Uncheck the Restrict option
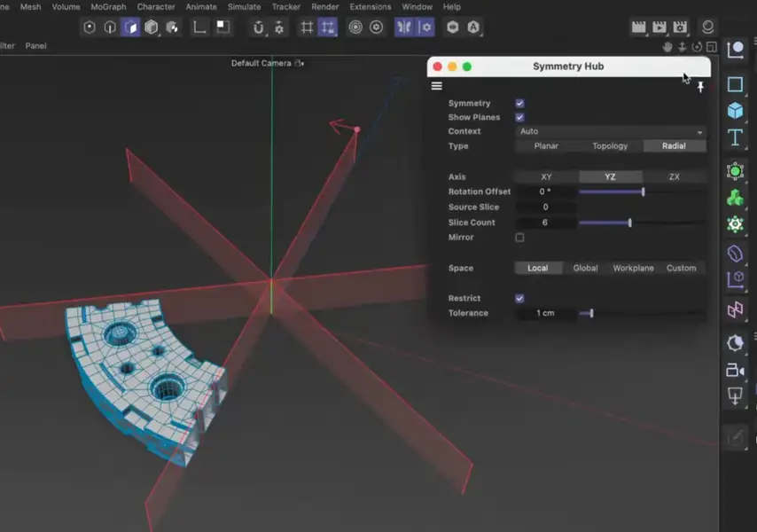This screenshot has width=757, height=532. click(519, 298)
